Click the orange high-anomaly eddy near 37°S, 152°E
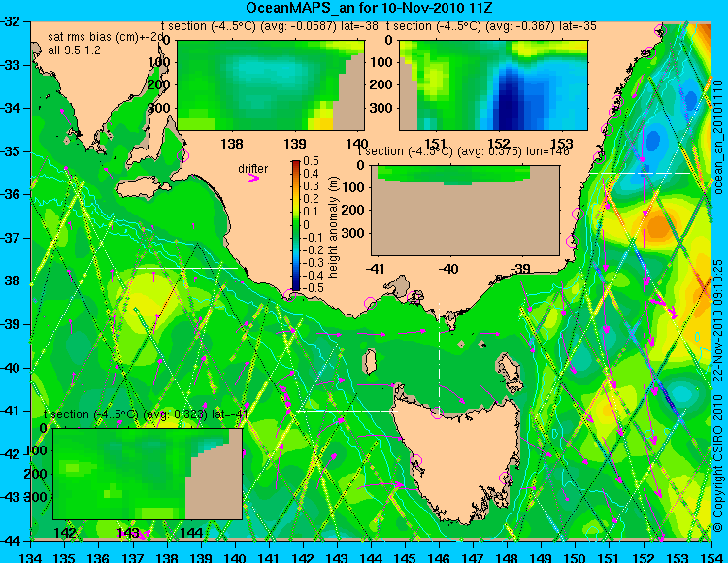The image size is (728, 563). pos(658,226)
